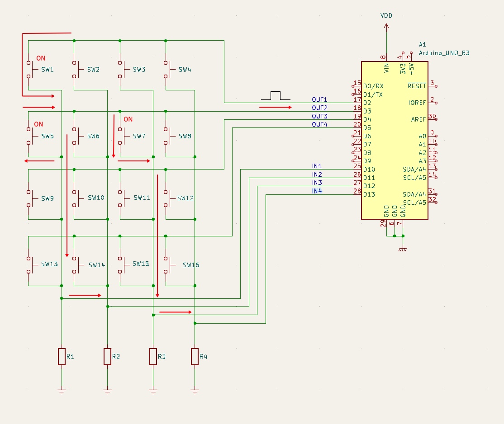Click the IN4 net label
The image size is (504, 424).
pyautogui.click(x=317, y=191)
